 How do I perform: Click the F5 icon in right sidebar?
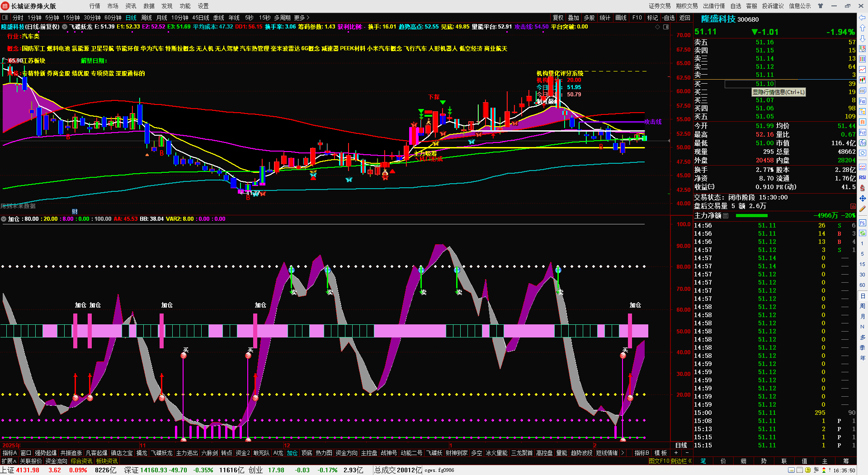tap(863, 223)
